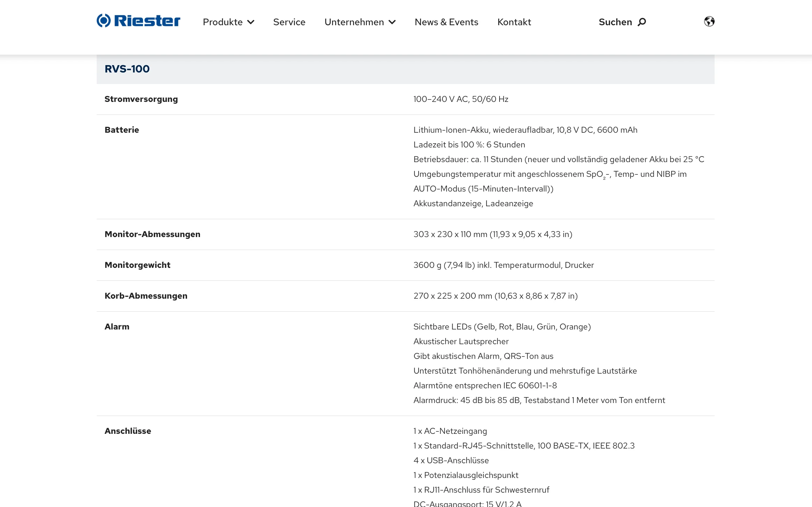Click the Alarmtöne entsprechen IEC 60601-1-8 line
812x507 pixels.
pyautogui.click(x=485, y=386)
